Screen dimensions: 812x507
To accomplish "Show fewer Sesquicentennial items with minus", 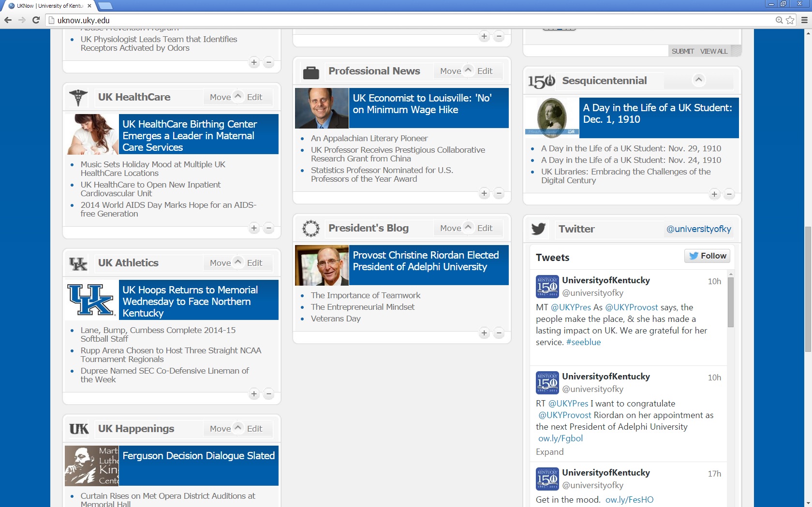I will pyautogui.click(x=729, y=194).
